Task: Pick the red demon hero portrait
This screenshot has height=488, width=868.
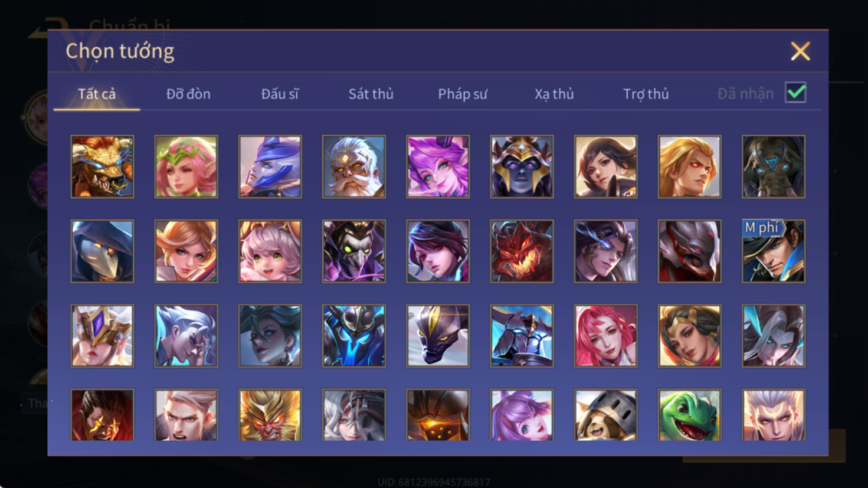Action: [522, 251]
